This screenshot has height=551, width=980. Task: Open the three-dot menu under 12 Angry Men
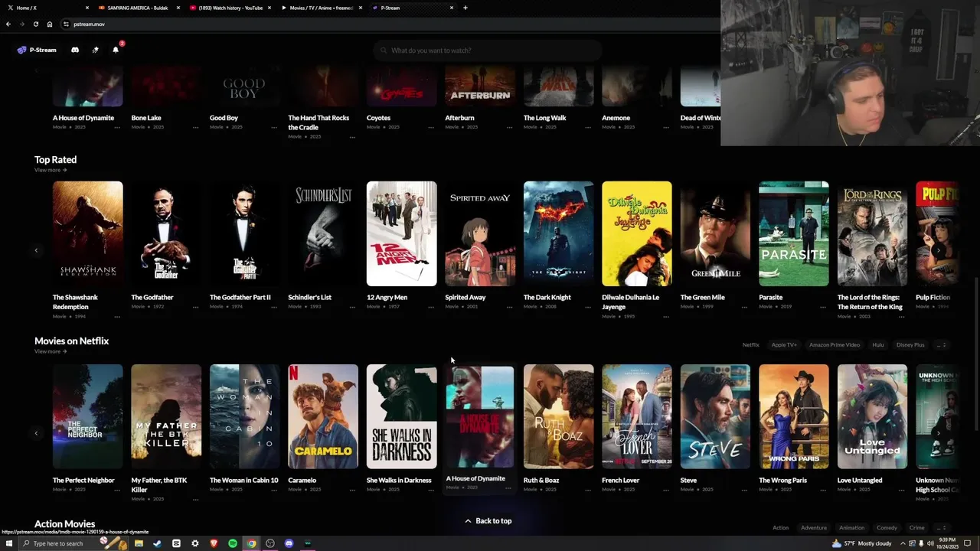point(430,307)
